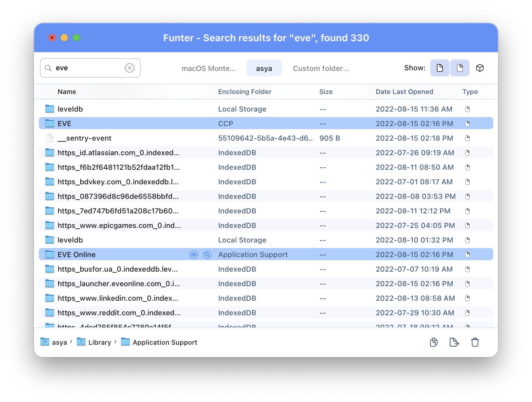The image size is (532, 402).
Task: Select https_f6b2f6481121b52fdaa12fb1... row
Action: (266, 167)
